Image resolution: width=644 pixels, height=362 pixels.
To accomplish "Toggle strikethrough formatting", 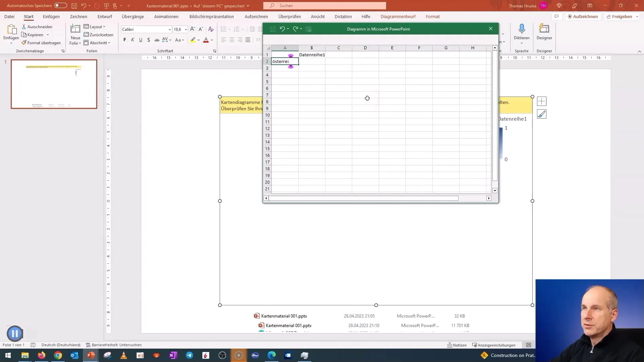I will (157, 40).
